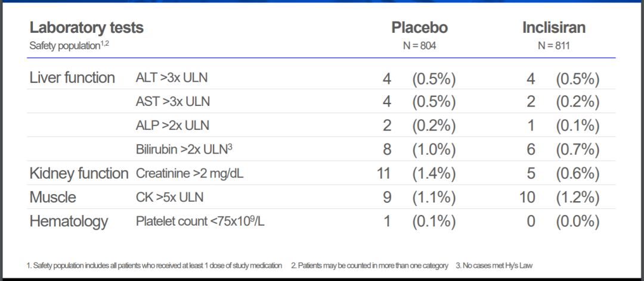This screenshot has height=281, width=644.
Task: Select the Hematology category label
Action: click(x=69, y=221)
